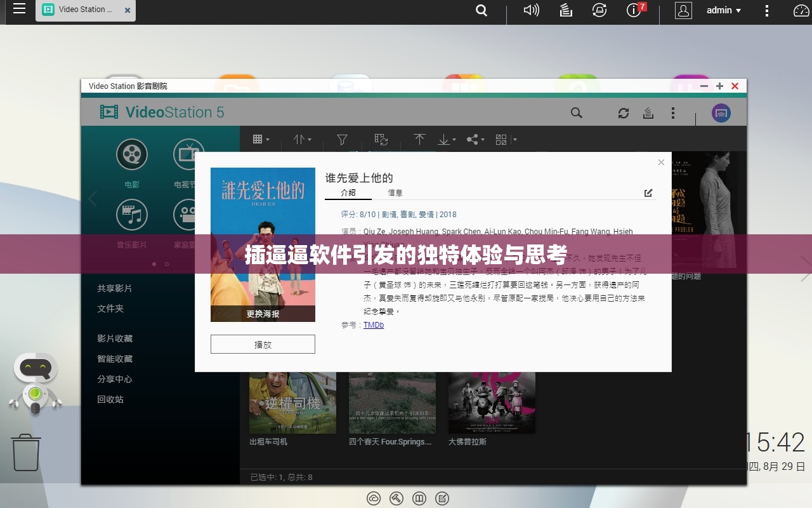Click the desktop next page arrow

point(805,269)
